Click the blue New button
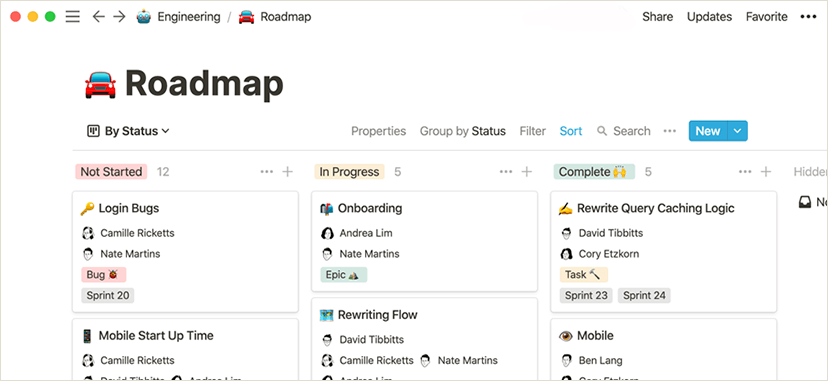 pyautogui.click(x=708, y=131)
